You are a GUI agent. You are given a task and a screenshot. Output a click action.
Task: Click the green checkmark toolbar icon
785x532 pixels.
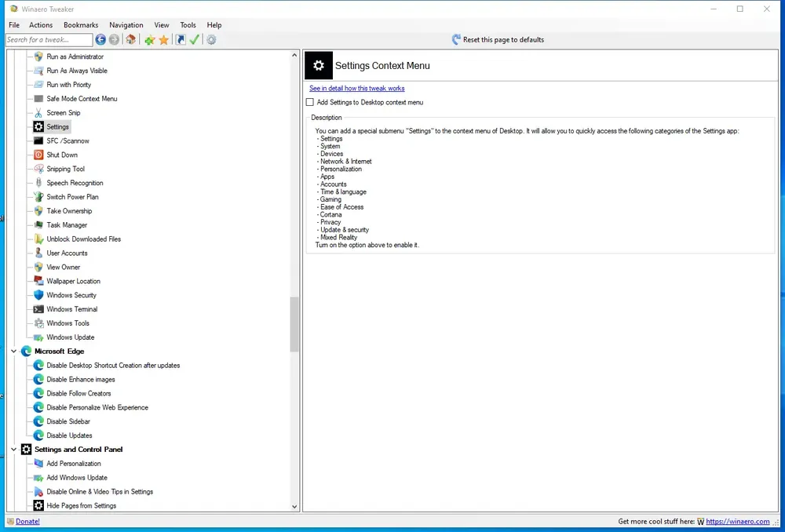[x=195, y=39]
